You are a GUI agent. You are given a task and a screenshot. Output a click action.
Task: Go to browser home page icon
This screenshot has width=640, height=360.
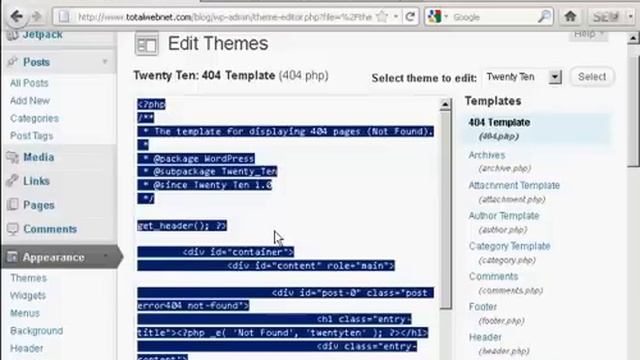(x=570, y=17)
